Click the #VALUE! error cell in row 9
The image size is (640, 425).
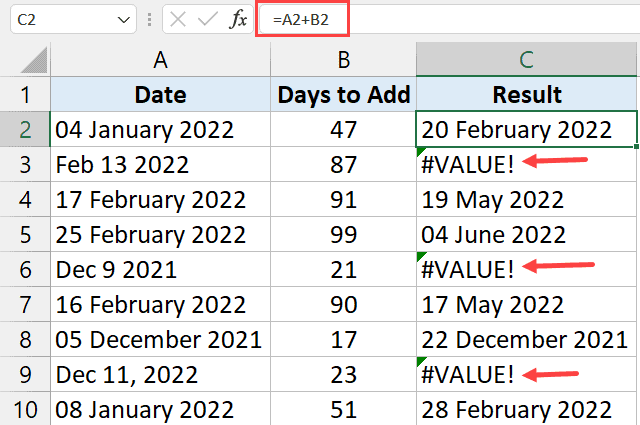point(468,374)
